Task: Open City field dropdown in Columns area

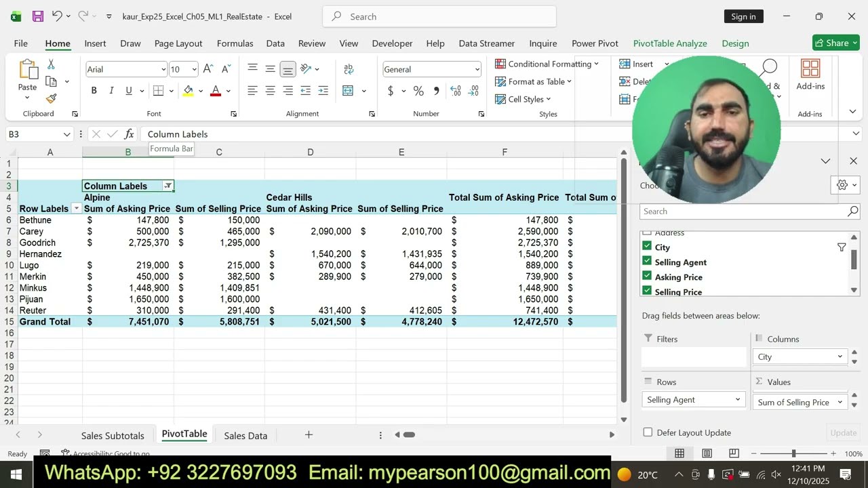Action: coord(840,357)
